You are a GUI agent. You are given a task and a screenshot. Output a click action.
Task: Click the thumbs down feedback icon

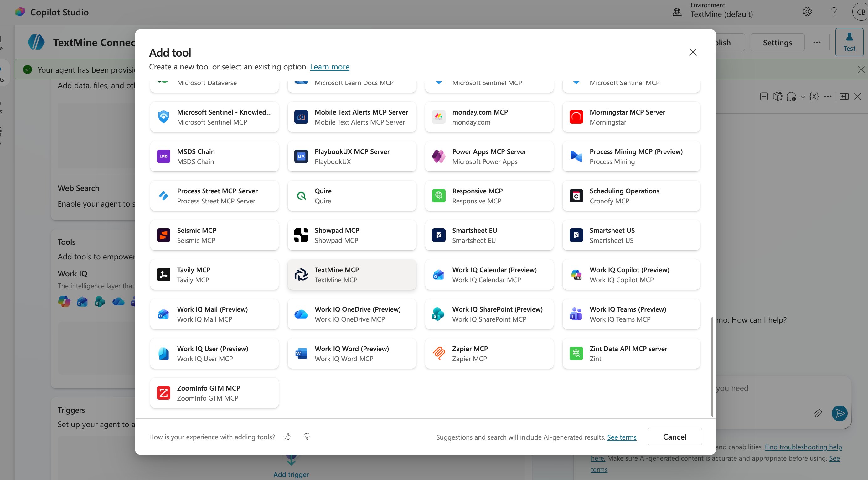point(307,437)
